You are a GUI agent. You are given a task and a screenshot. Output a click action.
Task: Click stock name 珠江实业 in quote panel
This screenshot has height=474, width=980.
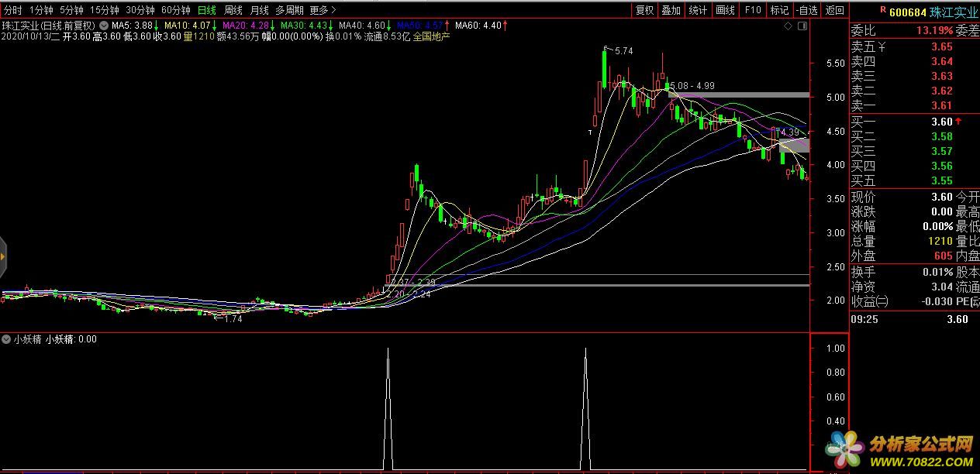[x=954, y=12]
